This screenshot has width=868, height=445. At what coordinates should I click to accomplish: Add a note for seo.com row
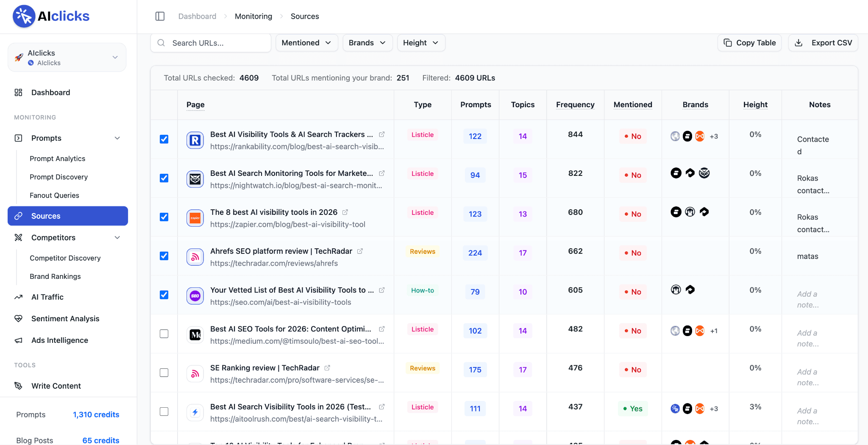point(808,299)
